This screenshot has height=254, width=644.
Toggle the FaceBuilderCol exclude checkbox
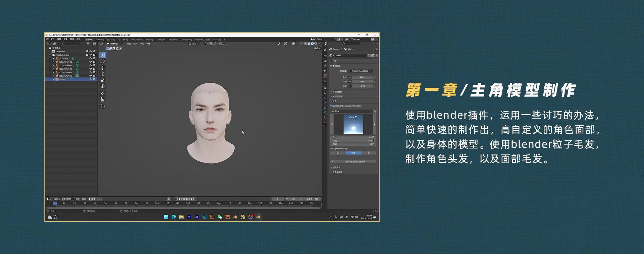pyautogui.click(x=87, y=55)
